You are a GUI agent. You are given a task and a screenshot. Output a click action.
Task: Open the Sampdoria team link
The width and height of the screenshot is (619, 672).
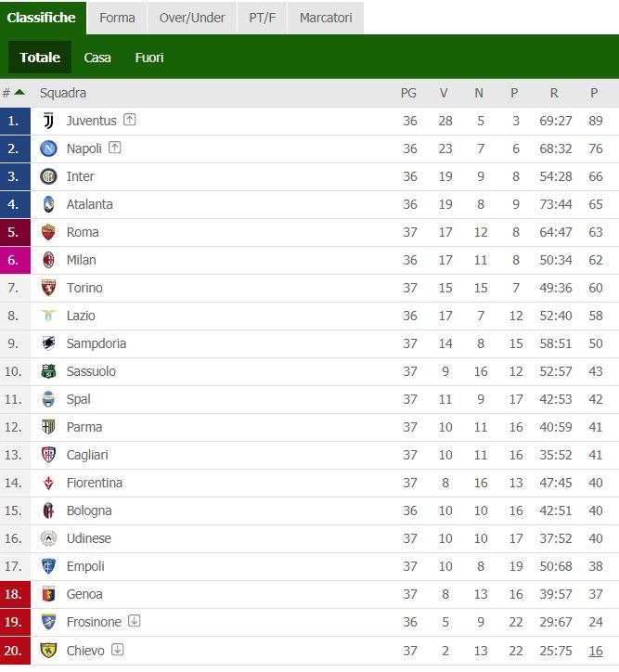[x=96, y=343]
